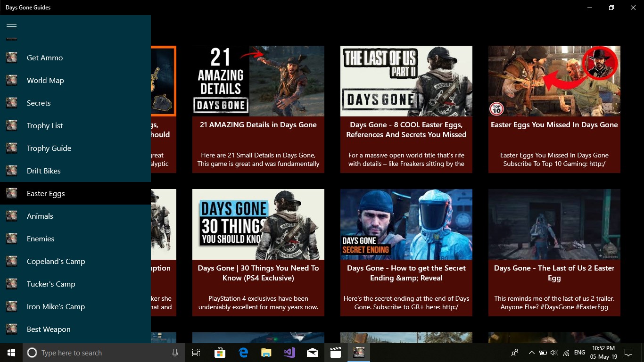Open the Top 10 Easter Eggs thumbnail
This screenshot has width=644, height=362.
pos(554,81)
